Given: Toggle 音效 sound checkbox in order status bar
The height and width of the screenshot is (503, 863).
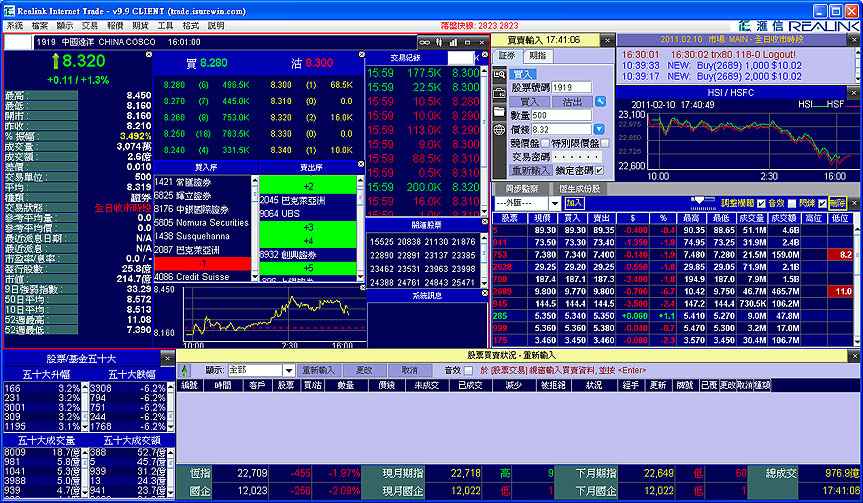Looking at the screenshot, I should coord(468,370).
